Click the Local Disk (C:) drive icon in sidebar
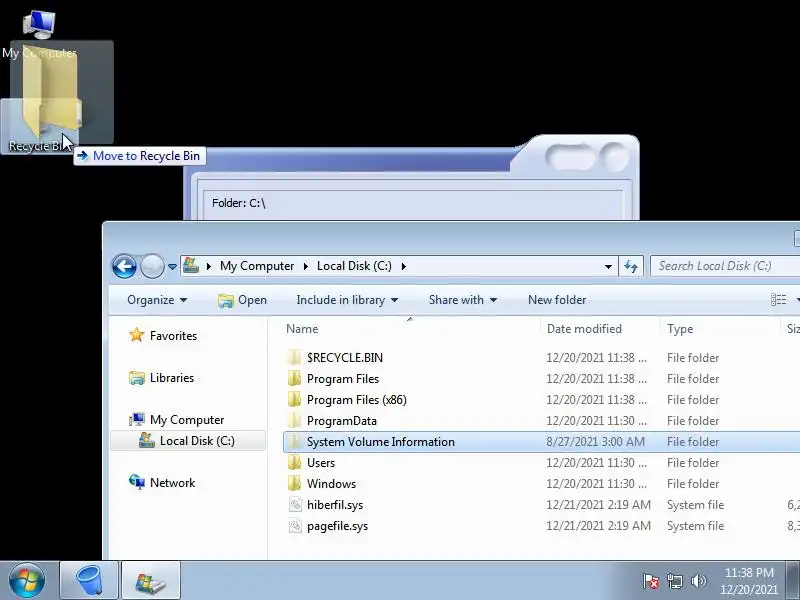The width and height of the screenshot is (800, 600). (x=147, y=440)
